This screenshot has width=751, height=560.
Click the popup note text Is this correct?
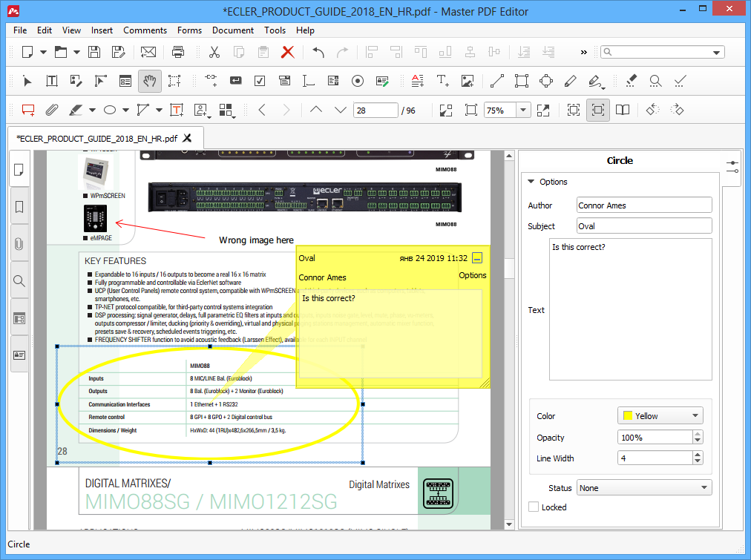coord(329,298)
